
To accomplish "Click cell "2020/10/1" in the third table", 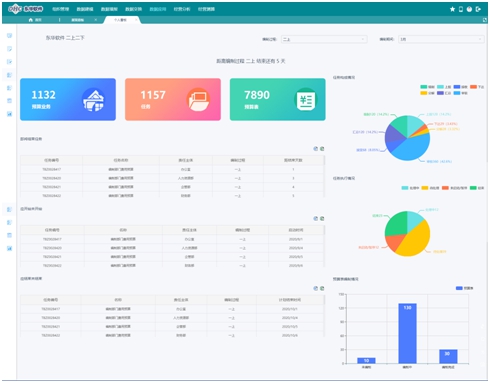I will (x=289, y=309).
